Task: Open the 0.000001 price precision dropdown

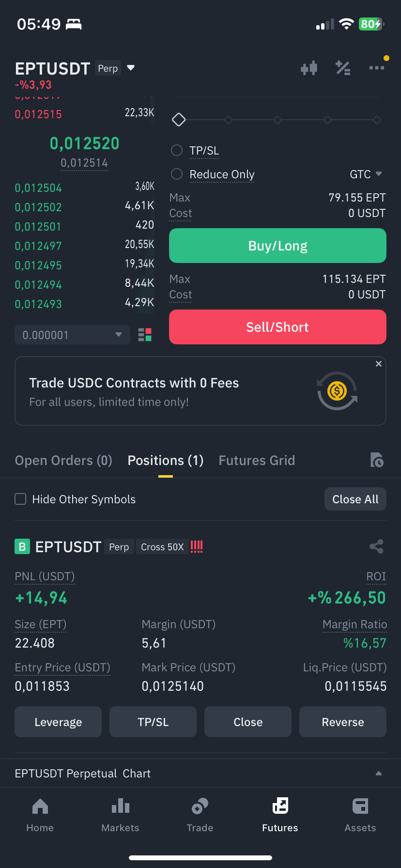Action: click(x=73, y=335)
